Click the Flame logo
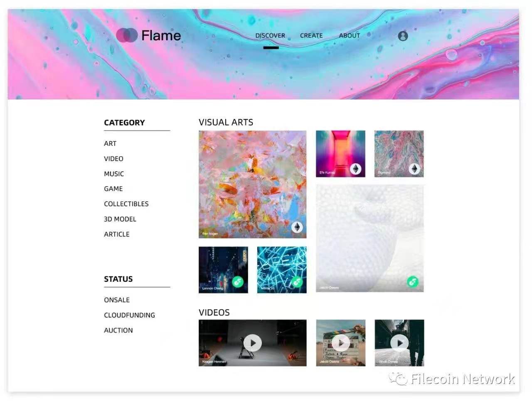Screen dimensions: 532x401 click(148, 35)
